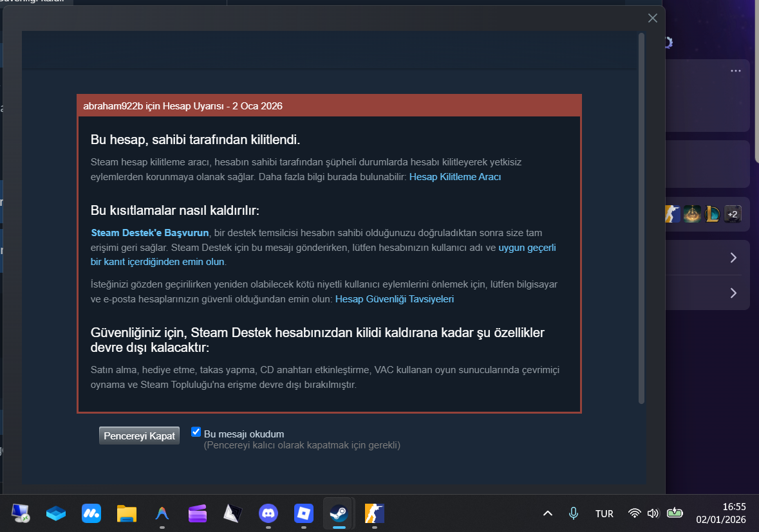759x532 pixels.
Task: Click the TUR keyboard language indicator
Action: point(604,513)
